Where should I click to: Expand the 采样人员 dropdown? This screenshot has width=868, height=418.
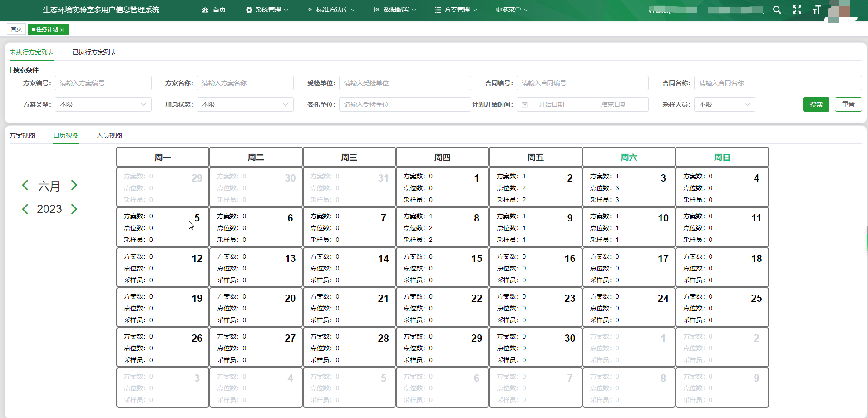click(x=724, y=104)
